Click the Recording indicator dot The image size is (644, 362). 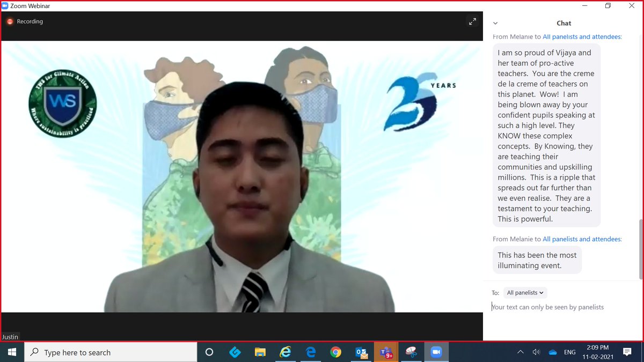(x=9, y=21)
